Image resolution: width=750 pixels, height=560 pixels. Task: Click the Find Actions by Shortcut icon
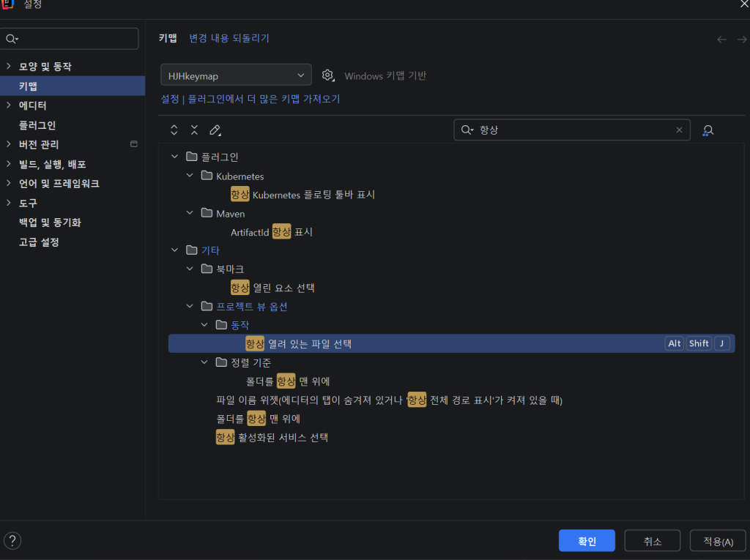click(x=708, y=130)
